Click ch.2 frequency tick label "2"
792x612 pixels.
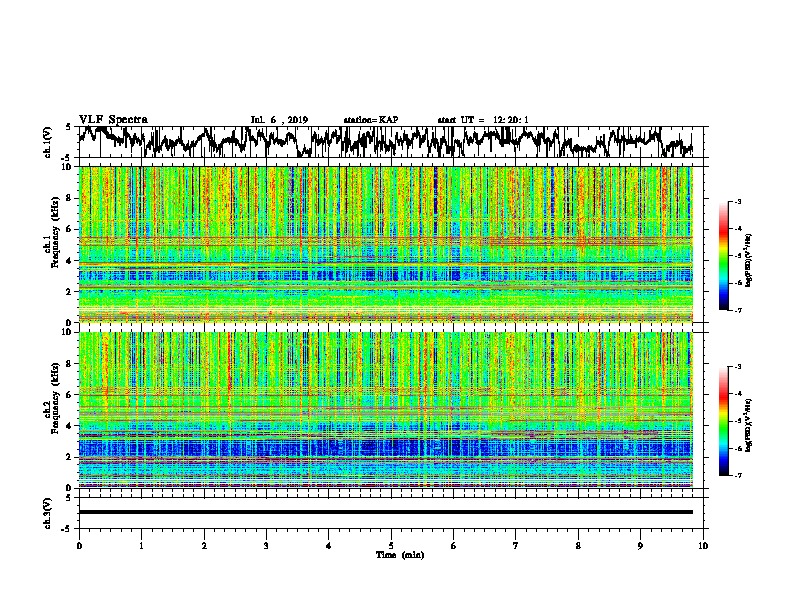click(70, 457)
